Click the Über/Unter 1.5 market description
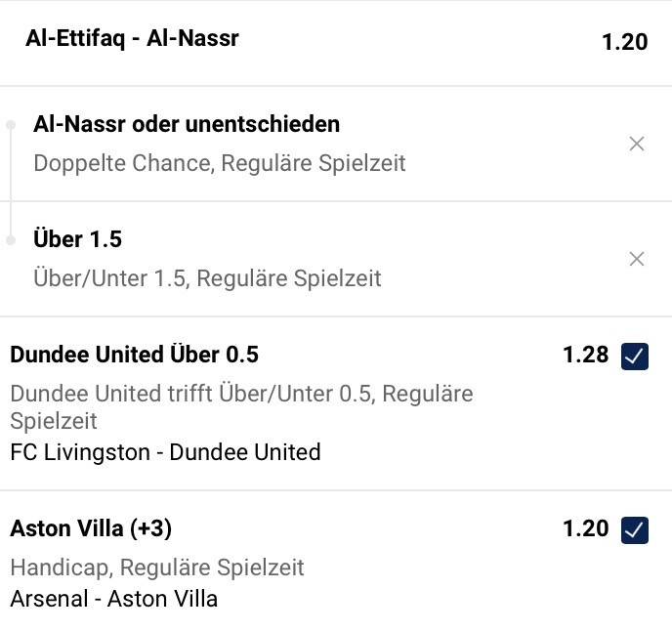 point(207,278)
